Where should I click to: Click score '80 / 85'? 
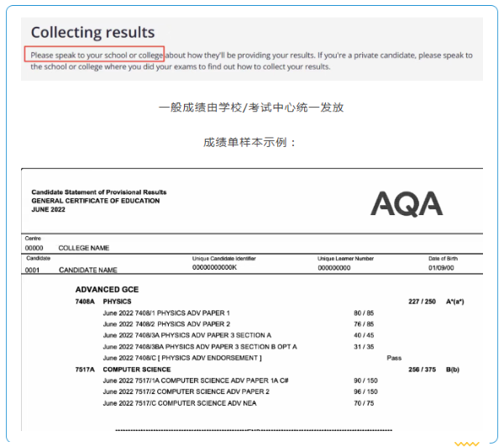pyautogui.click(x=364, y=313)
